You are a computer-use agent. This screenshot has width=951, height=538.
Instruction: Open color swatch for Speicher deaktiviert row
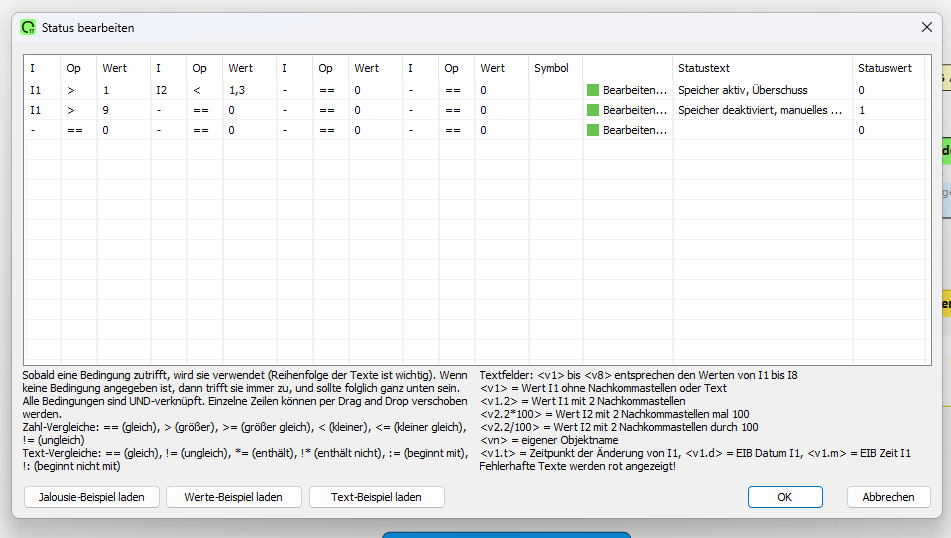click(593, 110)
